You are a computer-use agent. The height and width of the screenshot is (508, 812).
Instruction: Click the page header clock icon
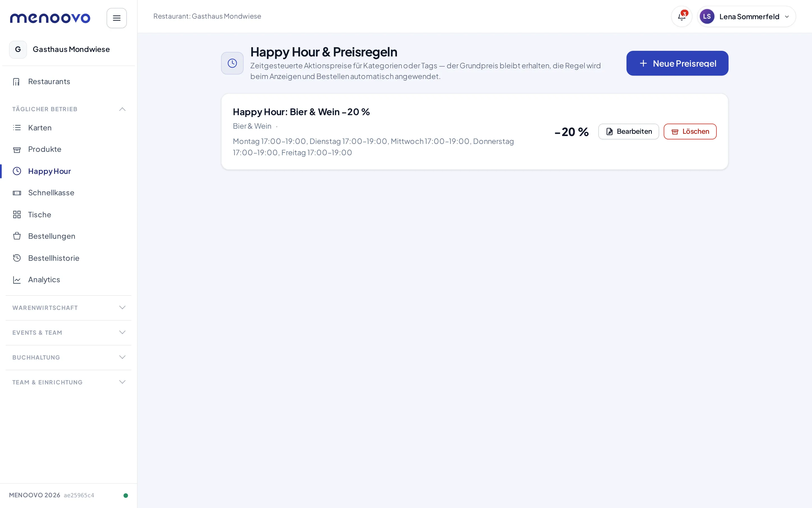point(232,63)
